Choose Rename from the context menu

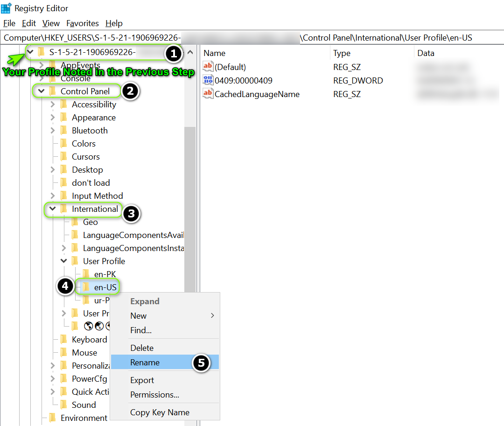165,363
